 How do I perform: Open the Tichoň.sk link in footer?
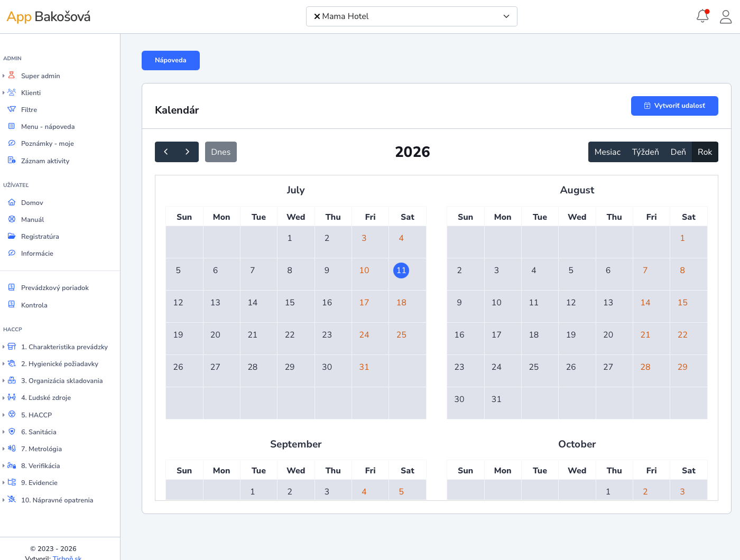click(x=67, y=557)
